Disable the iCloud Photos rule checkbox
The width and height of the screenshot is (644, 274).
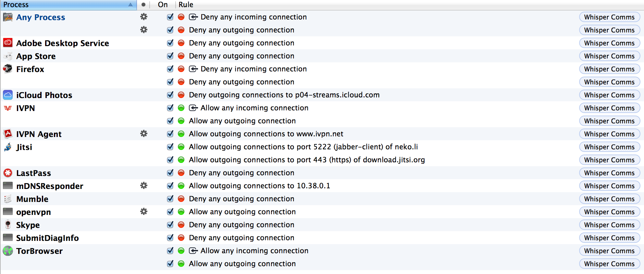click(170, 95)
